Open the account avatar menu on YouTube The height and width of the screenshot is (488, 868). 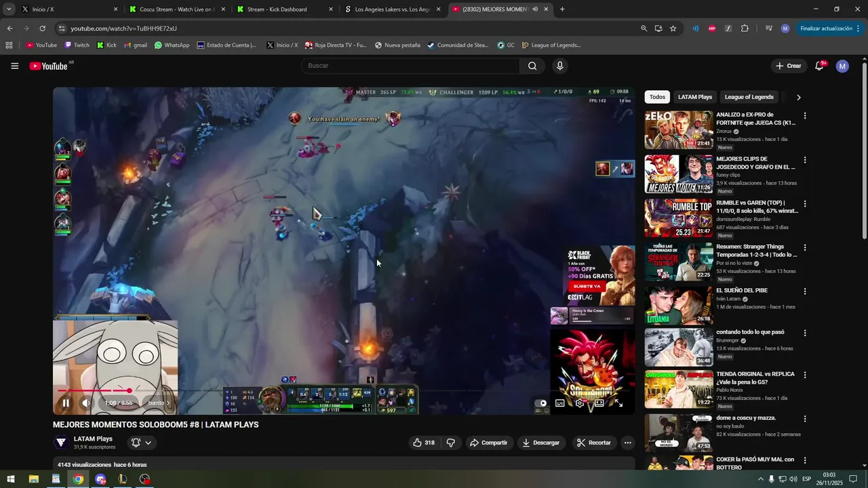[842, 66]
